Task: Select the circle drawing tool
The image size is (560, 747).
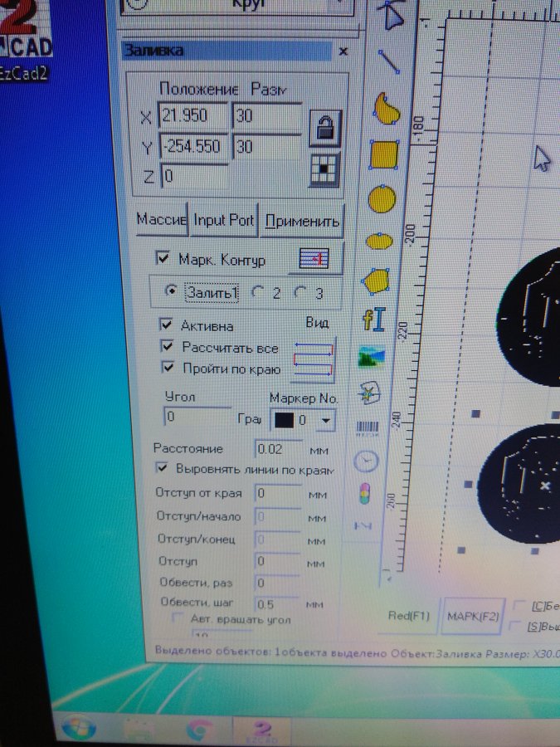Action: coord(382,198)
